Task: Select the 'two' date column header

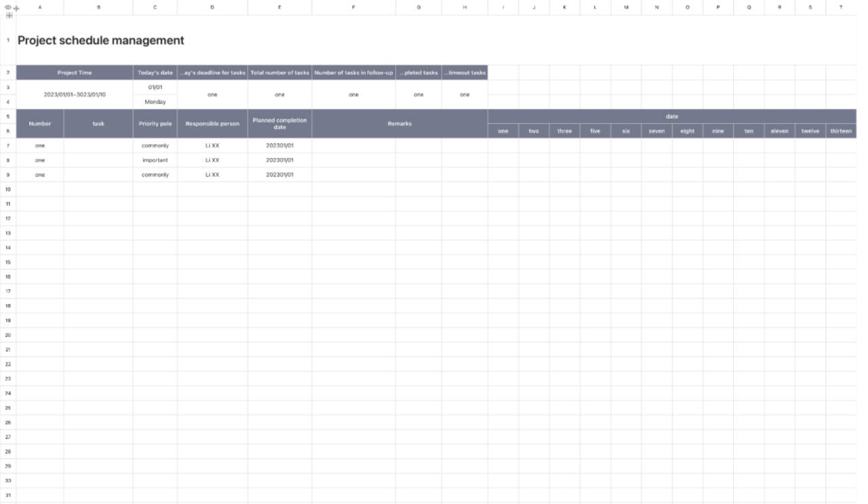Action: point(534,131)
